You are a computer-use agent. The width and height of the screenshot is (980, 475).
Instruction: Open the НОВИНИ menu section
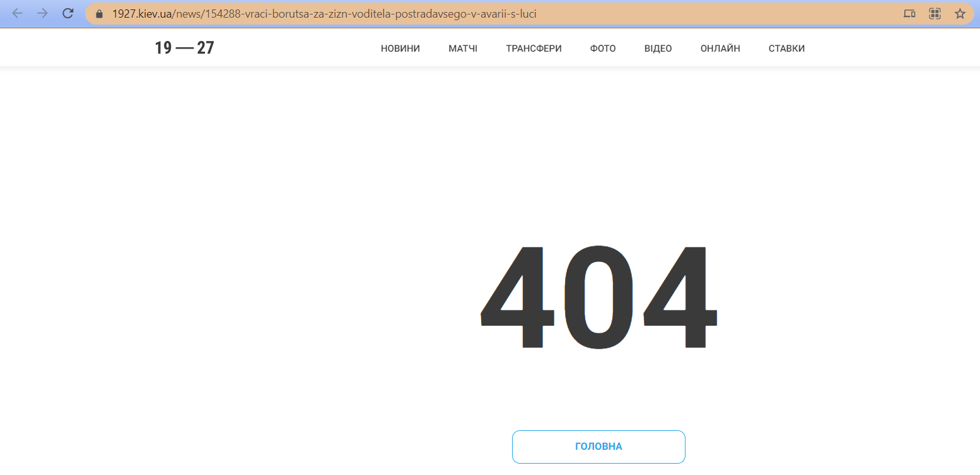click(400, 49)
